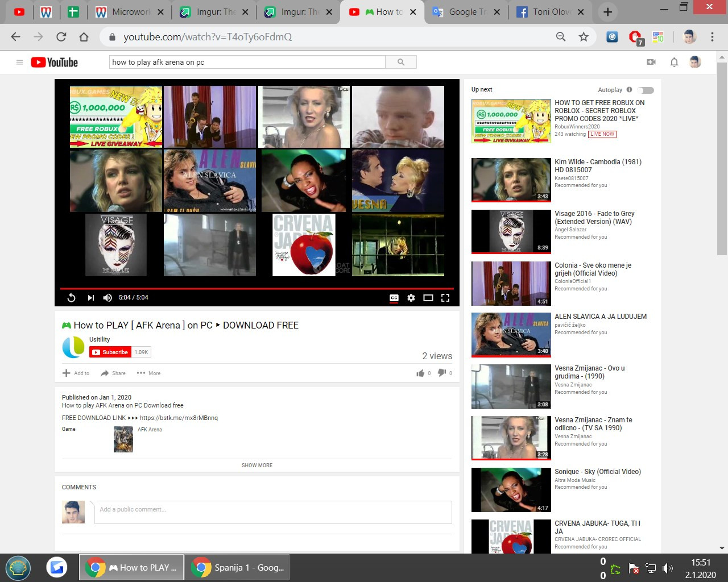Open player settings gear
Viewport: 728px width, 582px height.
(411, 298)
